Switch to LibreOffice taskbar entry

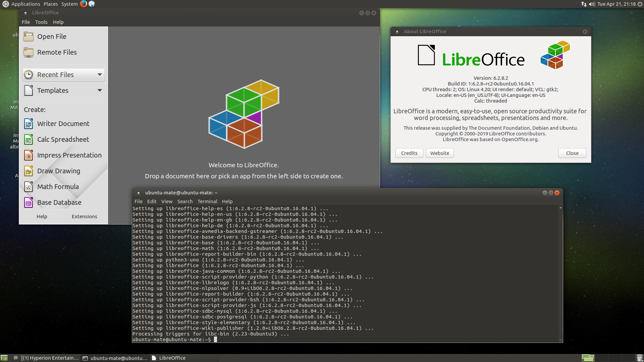(x=184, y=358)
